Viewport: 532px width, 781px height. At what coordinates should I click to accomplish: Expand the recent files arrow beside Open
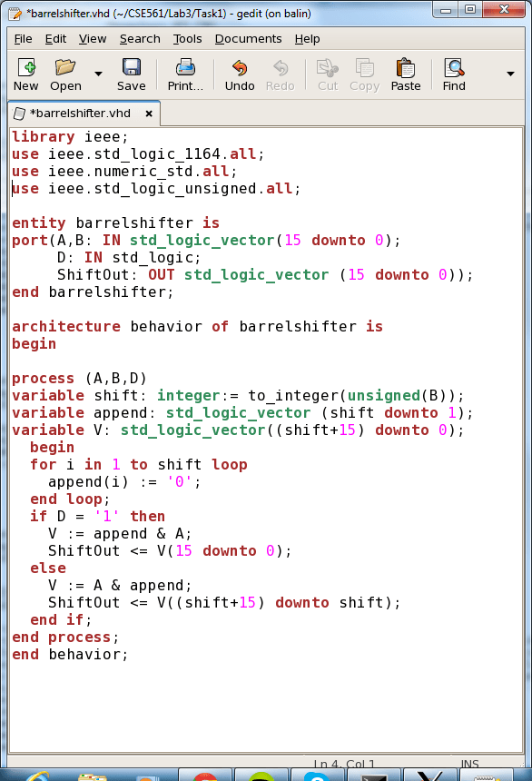pos(98,74)
